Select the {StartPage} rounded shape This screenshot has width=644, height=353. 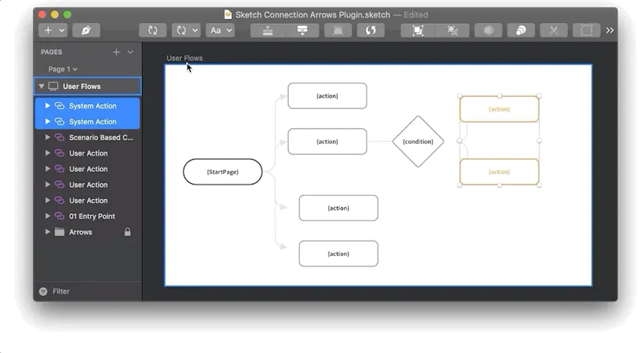click(223, 172)
